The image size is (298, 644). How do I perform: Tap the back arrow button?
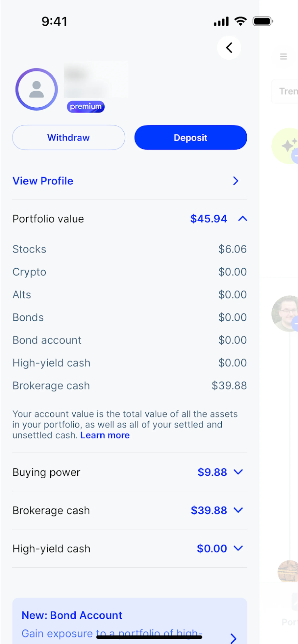(x=229, y=48)
